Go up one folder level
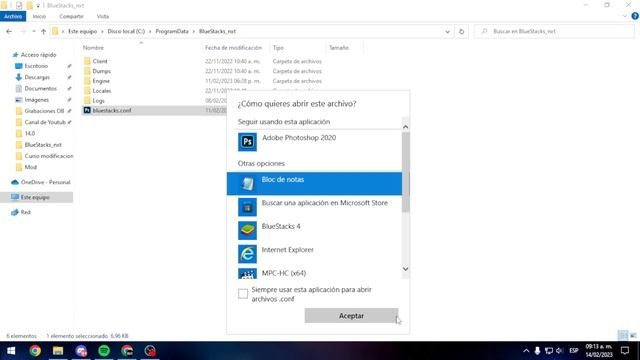 (x=43, y=31)
